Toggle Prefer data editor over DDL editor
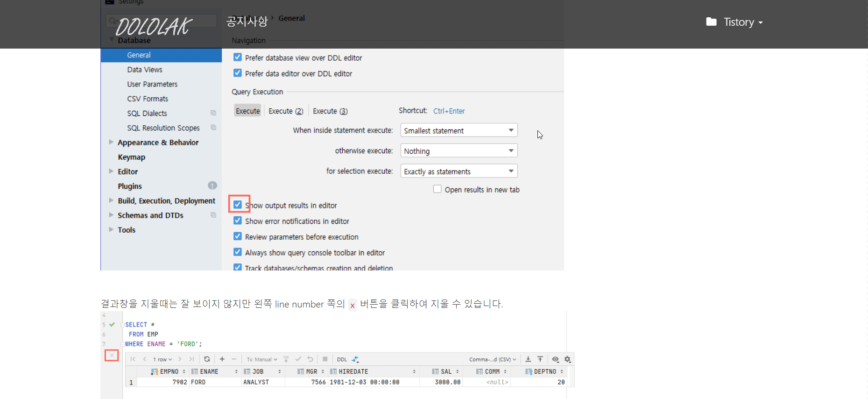This screenshot has width=868, height=399. click(x=238, y=73)
